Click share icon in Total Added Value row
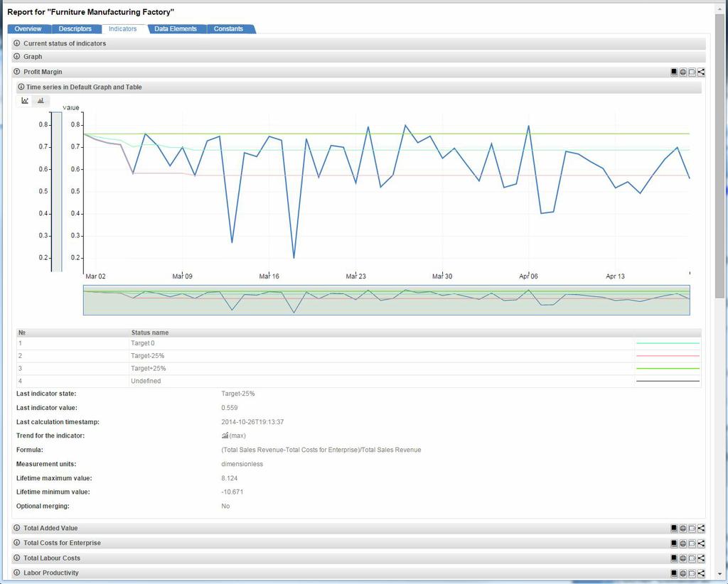This screenshot has width=728, height=584. (x=701, y=528)
